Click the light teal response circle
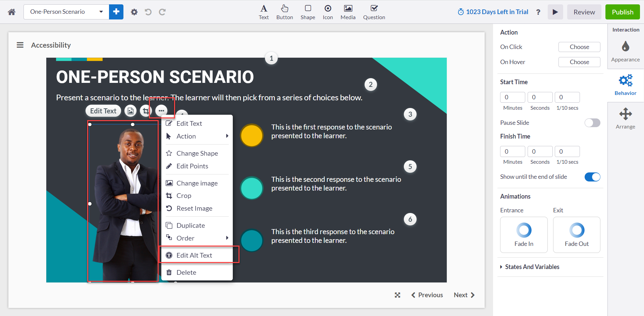 pyautogui.click(x=252, y=188)
